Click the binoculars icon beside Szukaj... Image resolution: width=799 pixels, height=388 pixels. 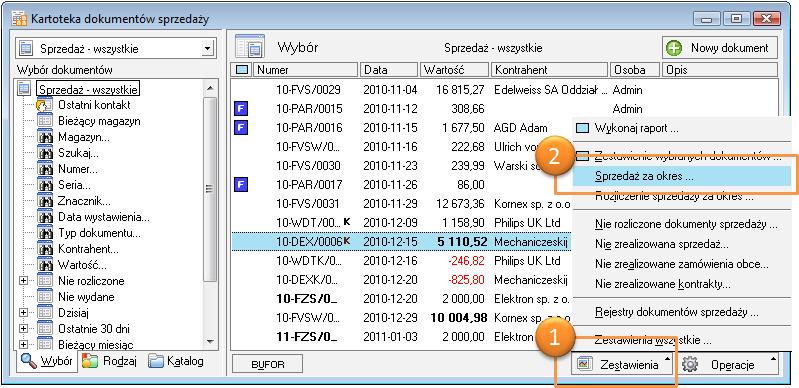pyautogui.click(x=45, y=153)
